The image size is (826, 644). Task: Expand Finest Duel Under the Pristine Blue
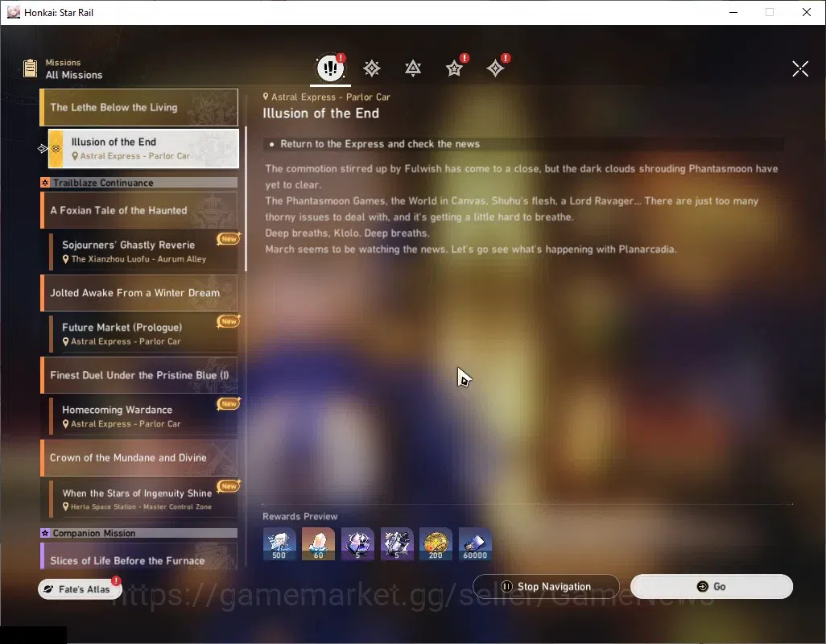tap(139, 375)
